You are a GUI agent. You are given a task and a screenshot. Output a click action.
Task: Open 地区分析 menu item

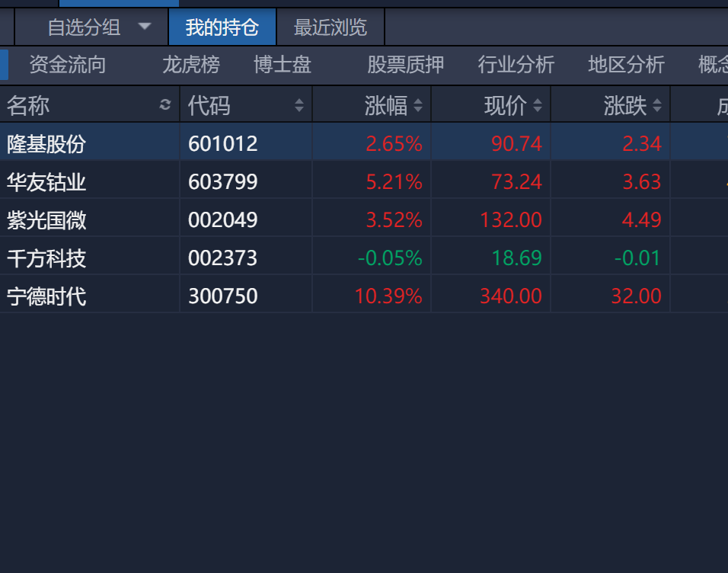626,65
